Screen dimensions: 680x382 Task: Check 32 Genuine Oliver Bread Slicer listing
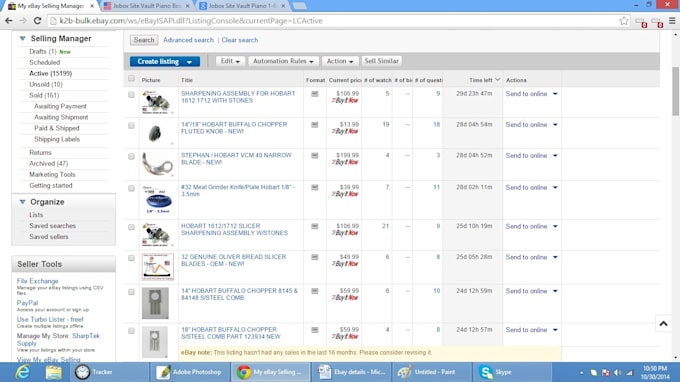(131, 258)
